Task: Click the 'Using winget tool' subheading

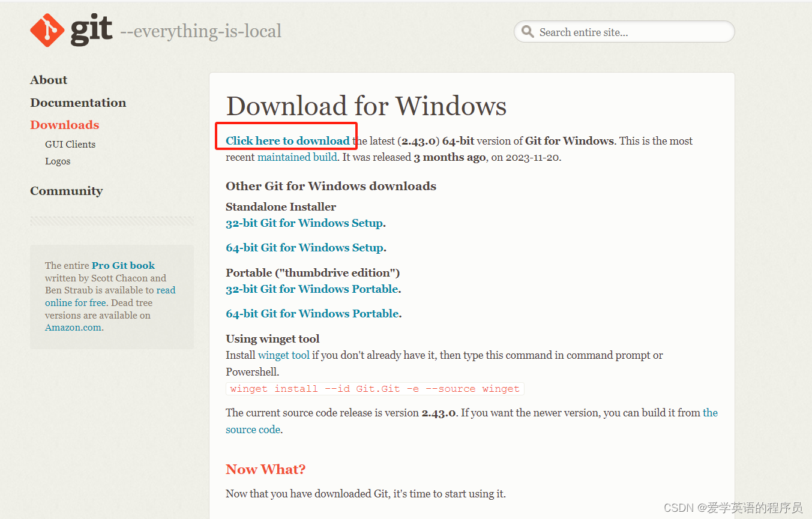Action: click(272, 339)
